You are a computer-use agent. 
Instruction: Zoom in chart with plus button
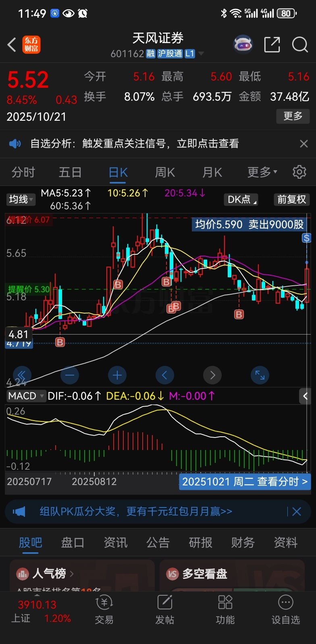point(117,376)
